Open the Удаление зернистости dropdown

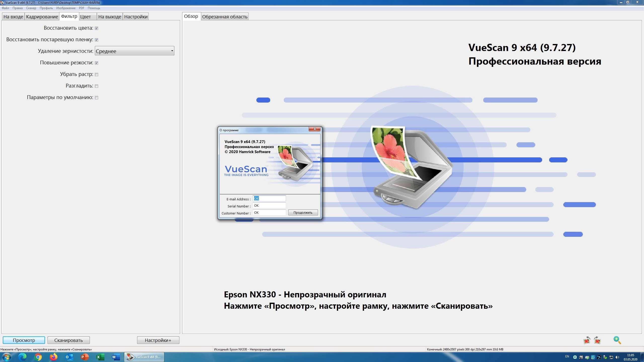[135, 51]
